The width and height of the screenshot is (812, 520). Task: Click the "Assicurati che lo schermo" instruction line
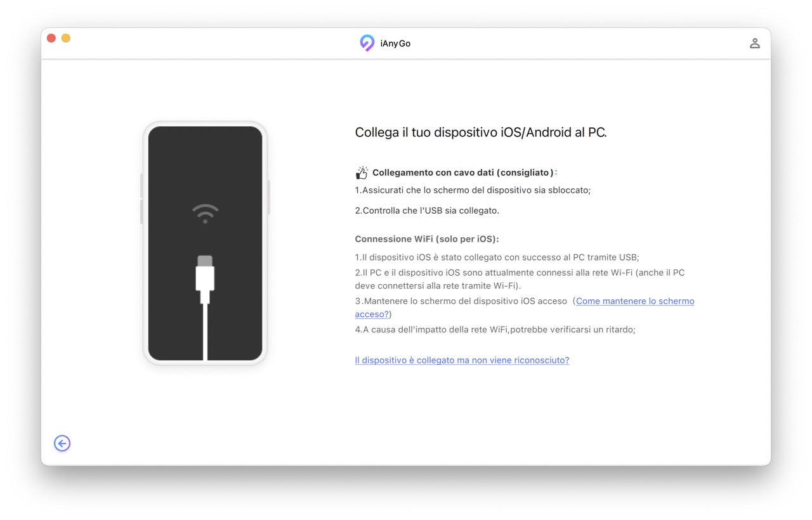[x=473, y=190]
